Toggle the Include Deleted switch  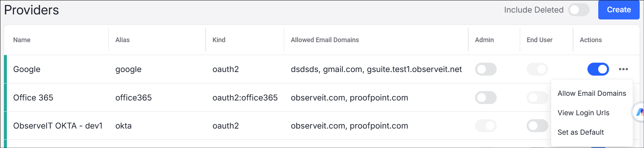coord(578,10)
